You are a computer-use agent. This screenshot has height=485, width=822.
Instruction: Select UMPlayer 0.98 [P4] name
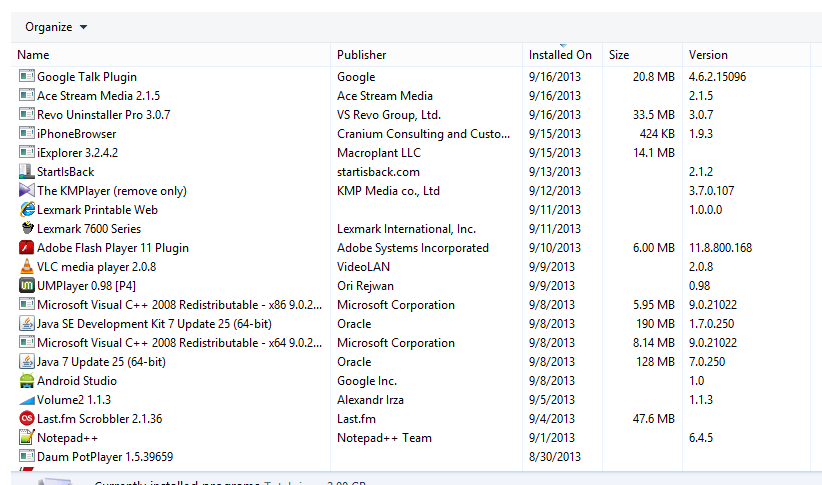(x=86, y=286)
